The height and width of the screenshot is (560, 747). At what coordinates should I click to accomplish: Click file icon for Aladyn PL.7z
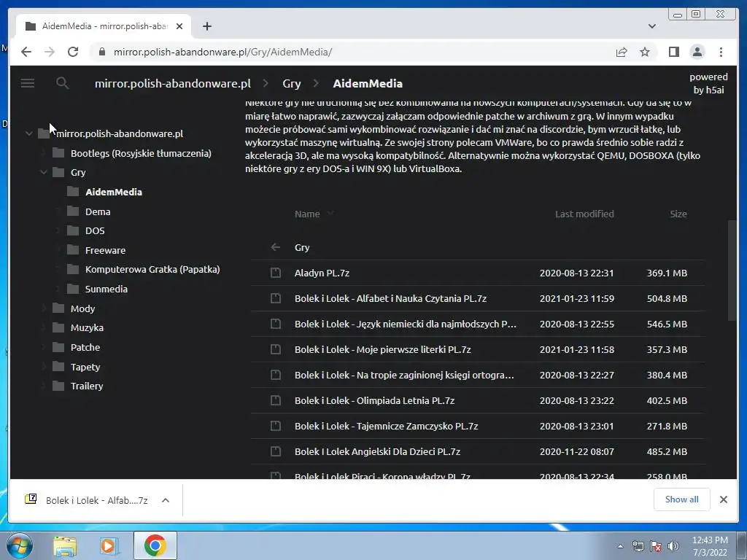pos(275,273)
